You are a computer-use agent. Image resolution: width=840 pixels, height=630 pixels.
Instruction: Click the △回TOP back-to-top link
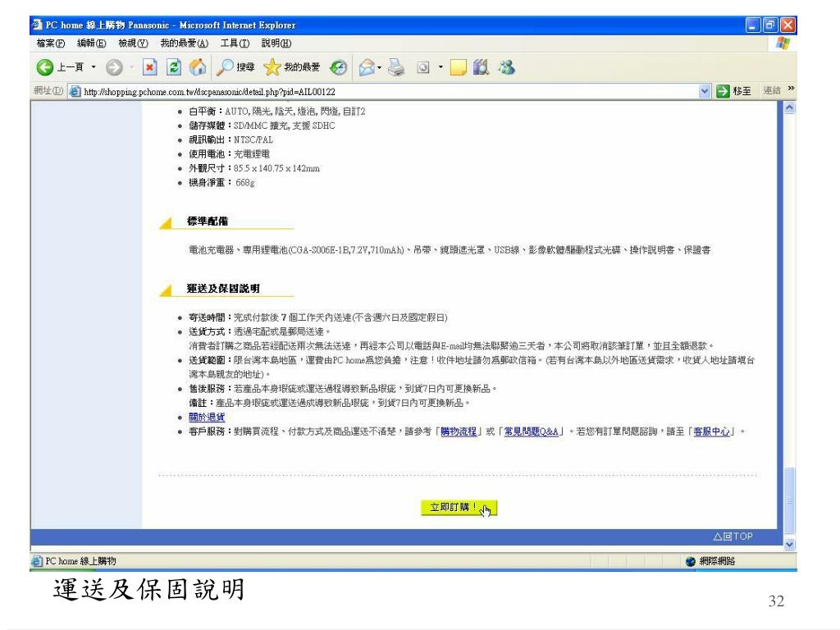(733, 536)
